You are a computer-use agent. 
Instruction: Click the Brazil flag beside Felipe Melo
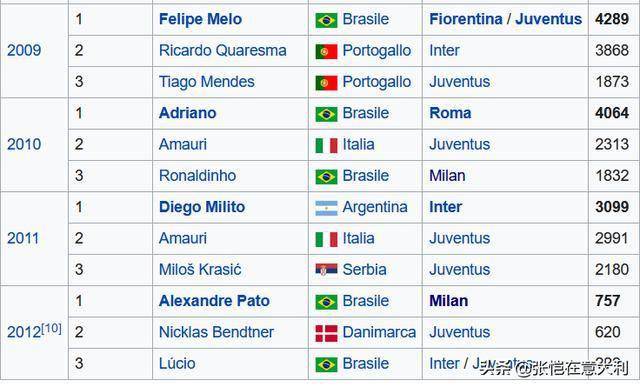click(326, 20)
